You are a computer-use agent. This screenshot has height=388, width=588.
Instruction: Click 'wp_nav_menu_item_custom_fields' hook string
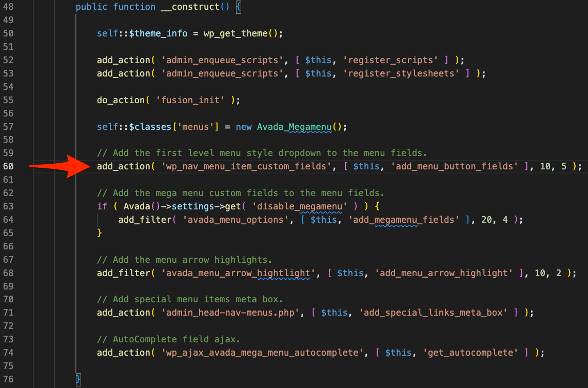tap(246, 166)
